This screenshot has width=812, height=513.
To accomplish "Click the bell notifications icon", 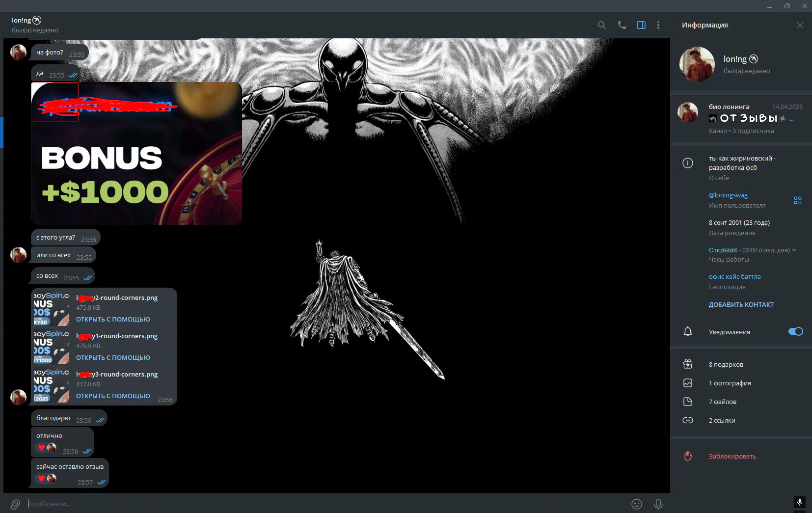I will 688,332.
